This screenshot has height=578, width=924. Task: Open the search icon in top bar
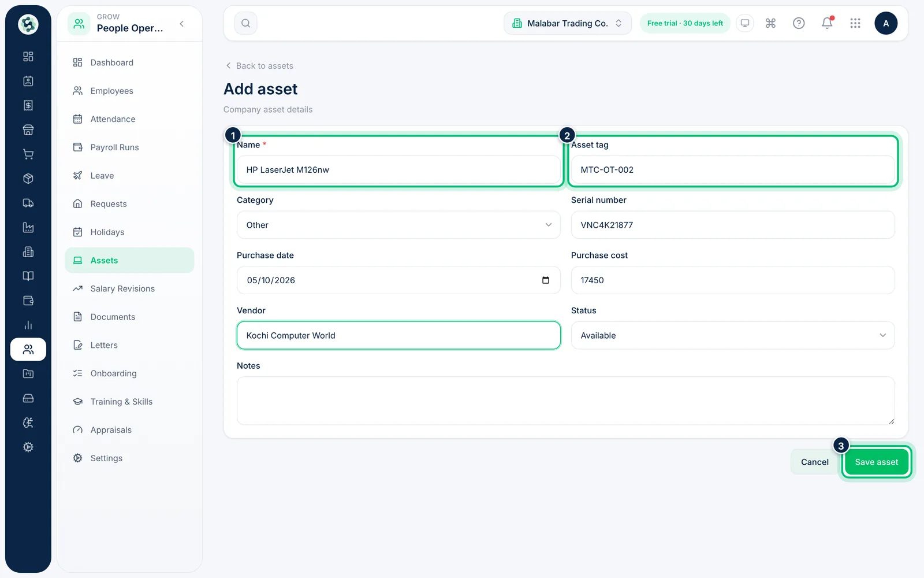tap(245, 23)
